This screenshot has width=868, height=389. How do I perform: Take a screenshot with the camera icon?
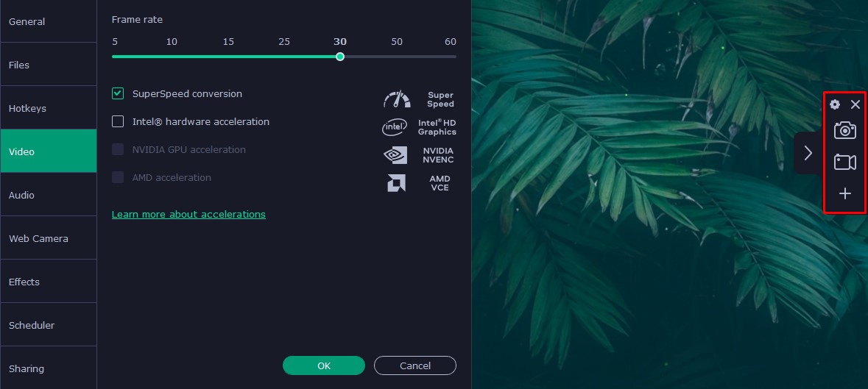point(844,130)
